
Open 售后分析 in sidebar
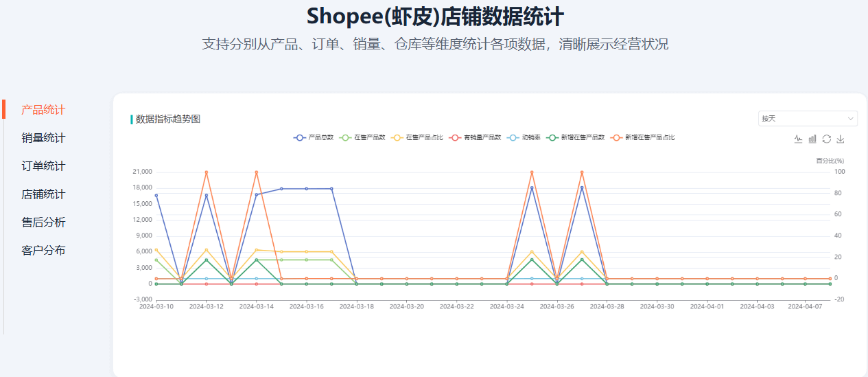(43, 222)
